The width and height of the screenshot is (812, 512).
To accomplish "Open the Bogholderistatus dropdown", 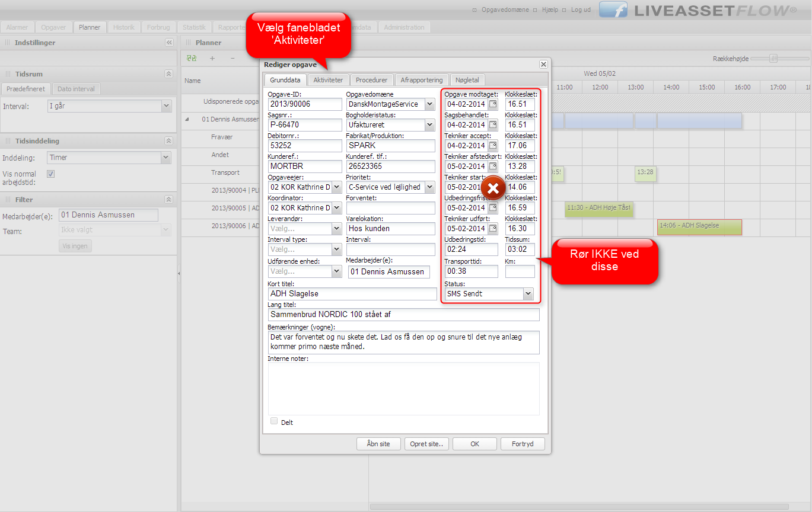I will [430, 125].
